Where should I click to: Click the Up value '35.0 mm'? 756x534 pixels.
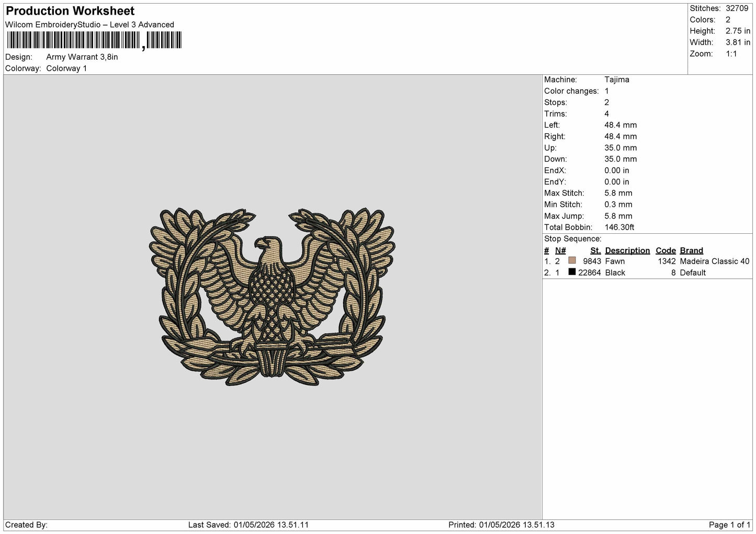tap(620, 148)
